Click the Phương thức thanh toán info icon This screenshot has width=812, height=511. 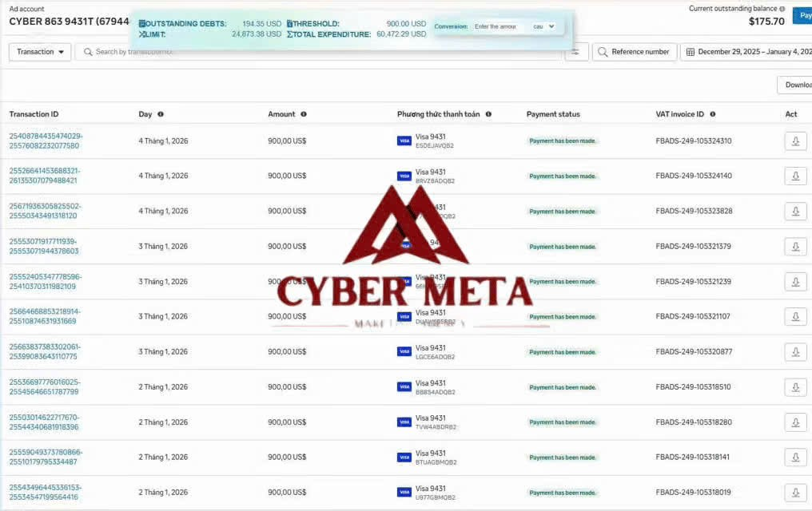click(488, 114)
